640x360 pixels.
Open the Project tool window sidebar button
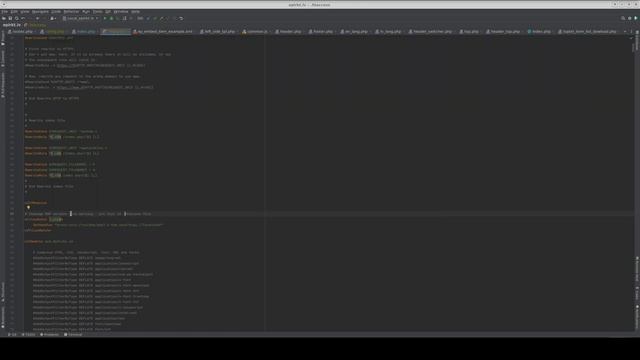[3, 38]
